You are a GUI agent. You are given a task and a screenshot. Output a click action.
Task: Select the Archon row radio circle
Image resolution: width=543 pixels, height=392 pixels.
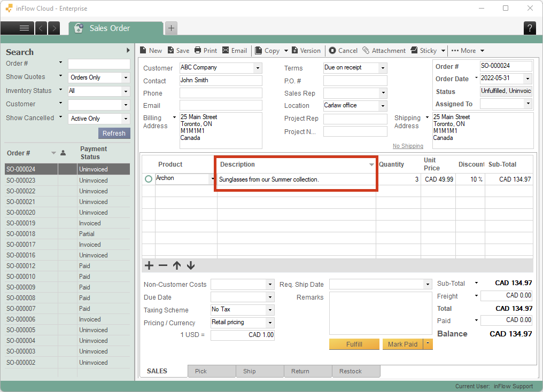[149, 179]
